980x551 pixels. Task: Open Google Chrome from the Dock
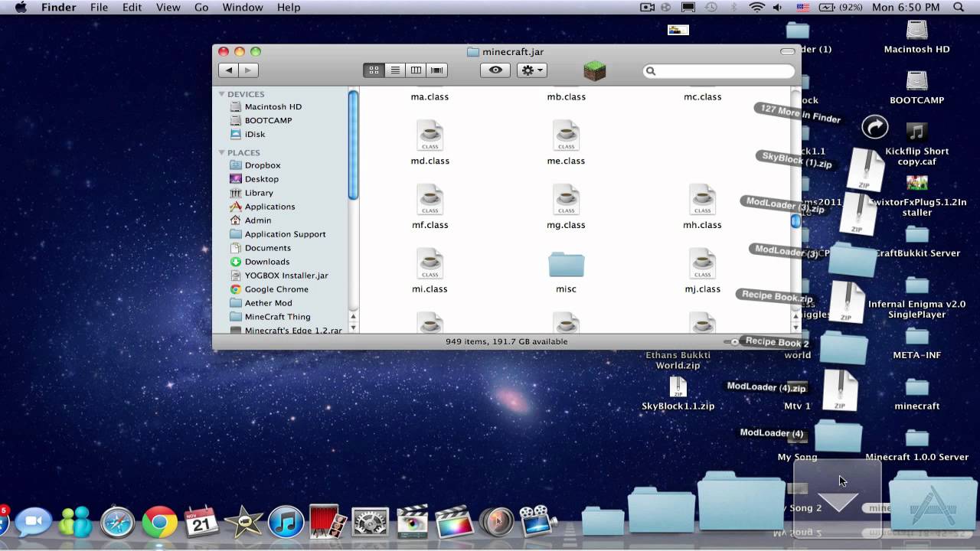pyautogui.click(x=159, y=523)
